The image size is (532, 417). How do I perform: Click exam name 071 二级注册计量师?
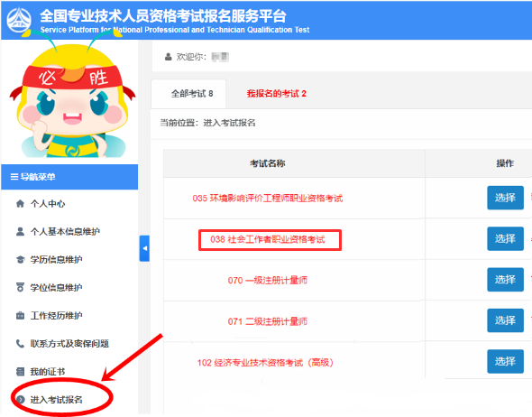pos(268,321)
